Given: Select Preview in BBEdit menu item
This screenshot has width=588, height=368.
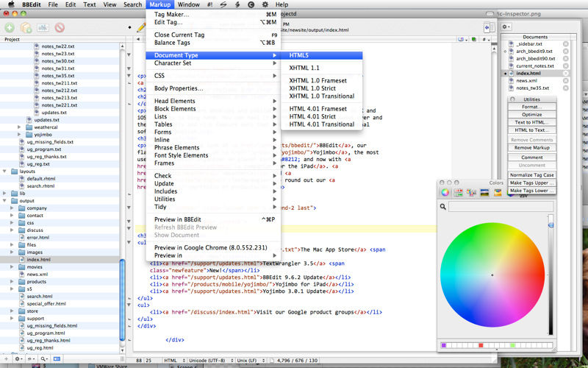Looking at the screenshot, I should (213, 219).
